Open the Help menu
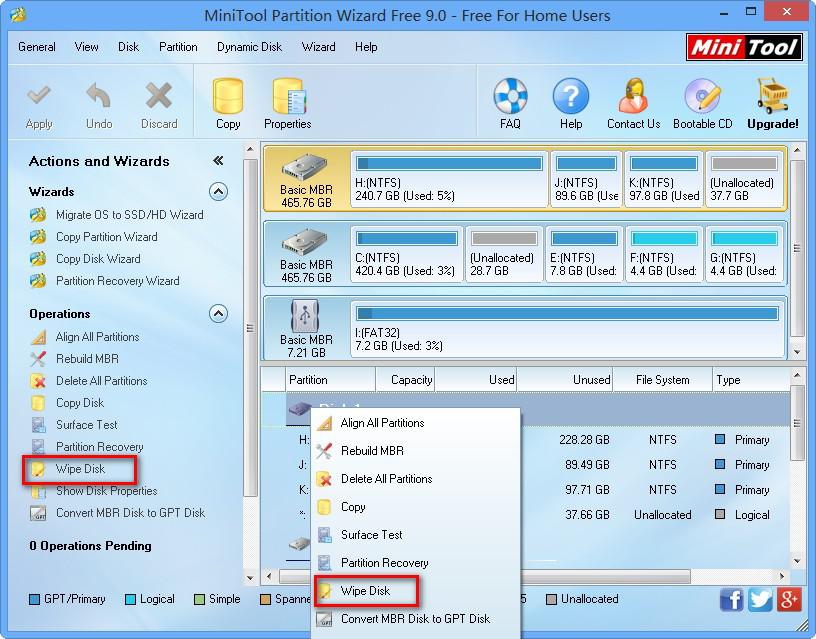The width and height of the screenshot is (816, 639). [x=366, y=47]
